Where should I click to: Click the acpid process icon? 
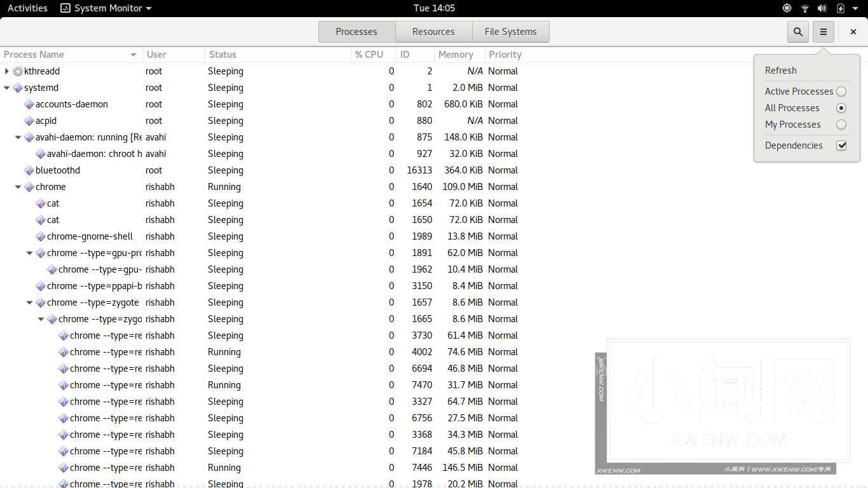click(x=29, y=121)
